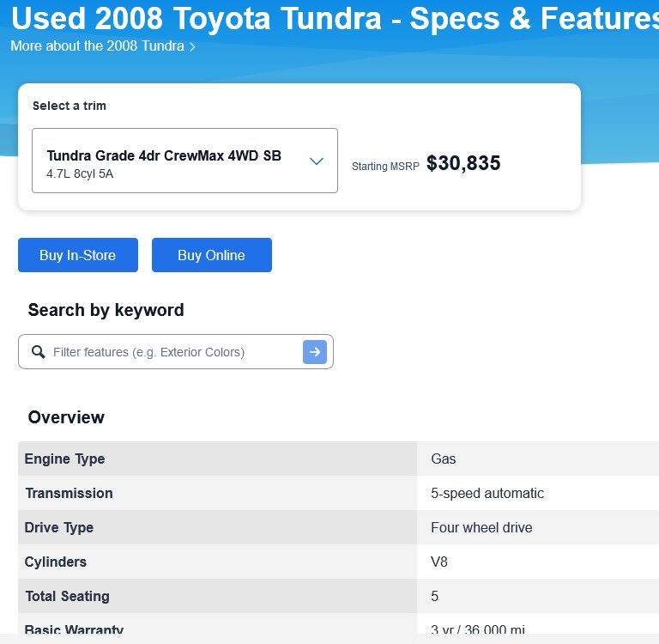Click the 'Starting MSRP' label
Screen dimensions: 659x644
tap(385, 167)
